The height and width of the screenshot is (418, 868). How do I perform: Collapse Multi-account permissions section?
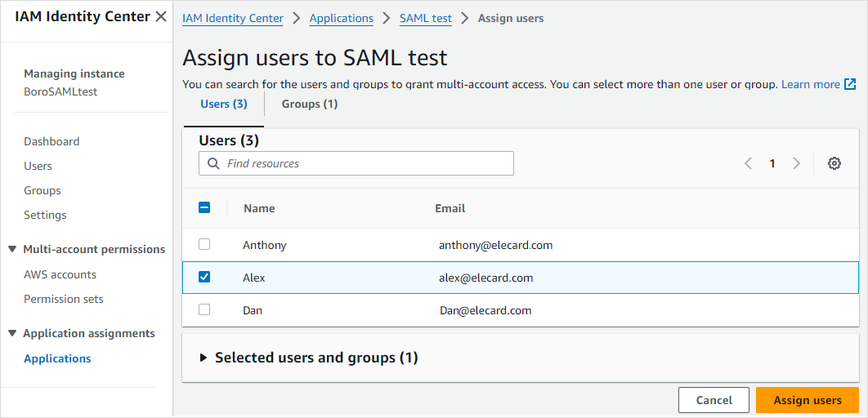pyautogui.click(x=12, y=249)
